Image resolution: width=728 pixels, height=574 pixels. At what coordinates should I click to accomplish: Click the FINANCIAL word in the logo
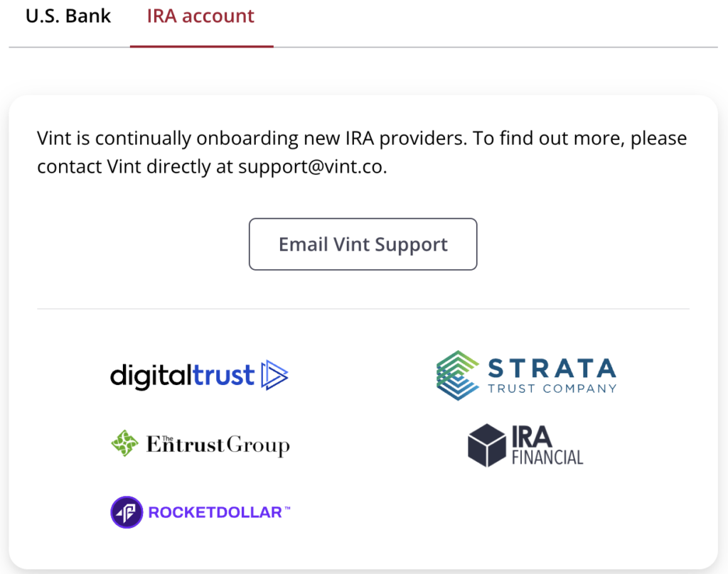click(x=547, y=457)
